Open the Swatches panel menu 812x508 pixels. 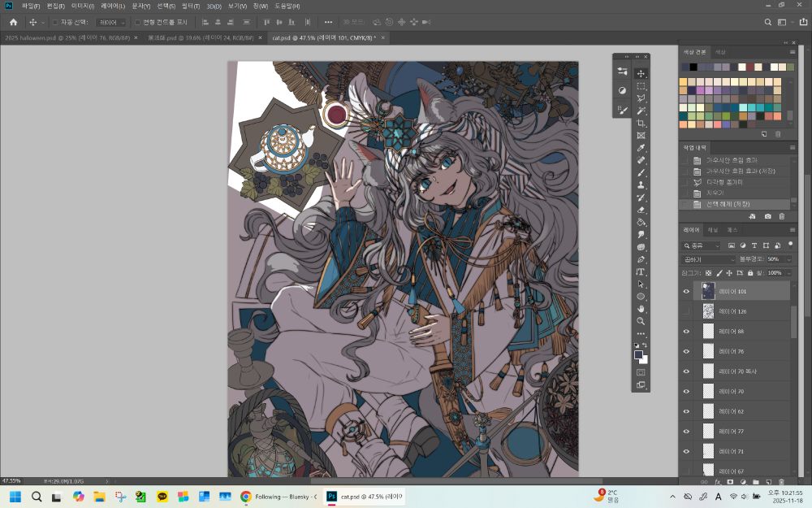(792, 52)
